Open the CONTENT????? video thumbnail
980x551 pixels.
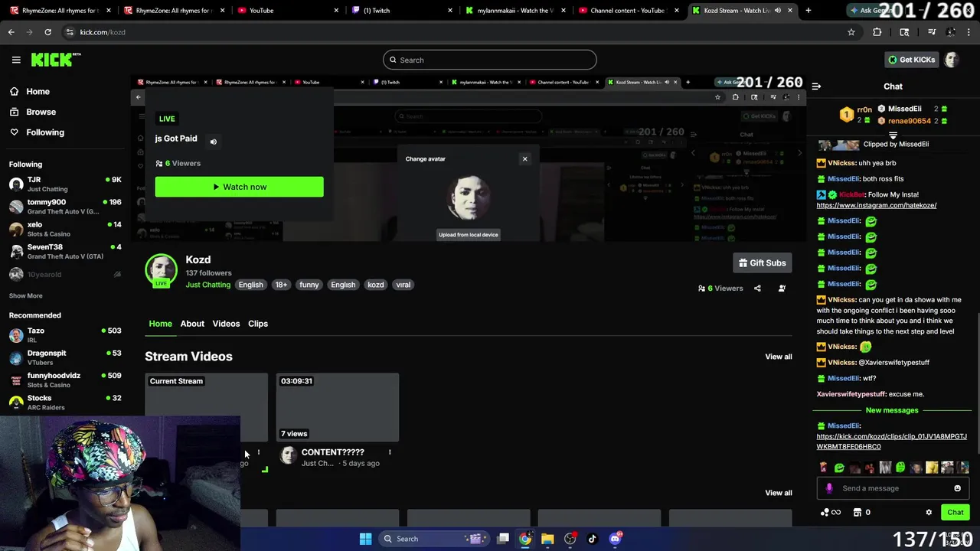point(337,407)
